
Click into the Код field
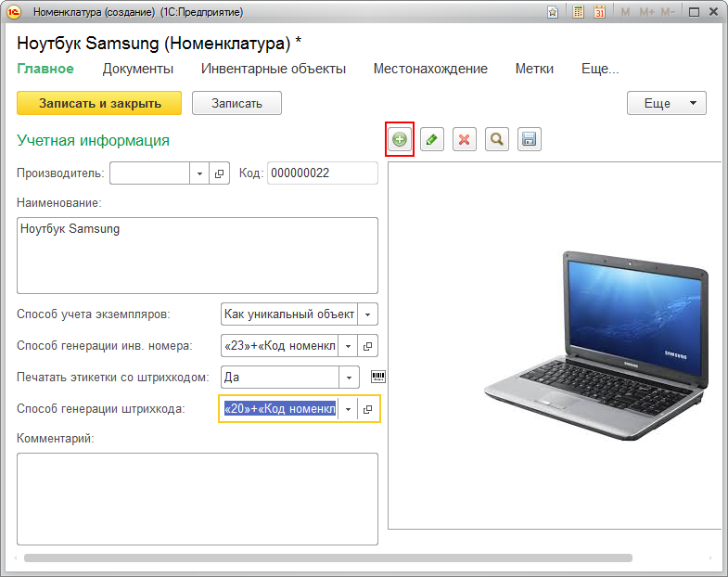coord(323,173)
